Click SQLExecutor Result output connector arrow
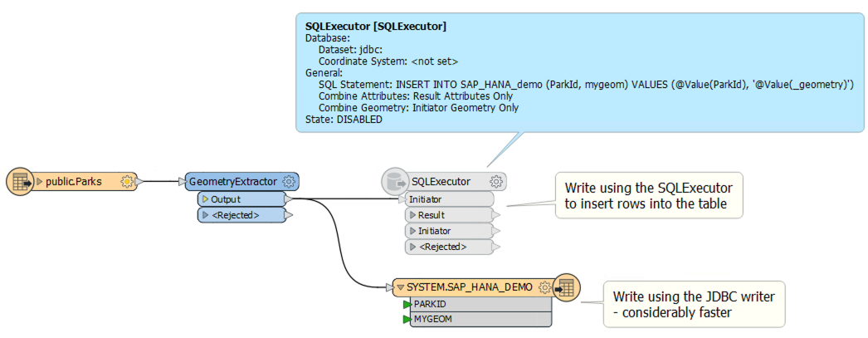Screen dimensions: 868x338 pyautogui.click(x=496, y=215)
